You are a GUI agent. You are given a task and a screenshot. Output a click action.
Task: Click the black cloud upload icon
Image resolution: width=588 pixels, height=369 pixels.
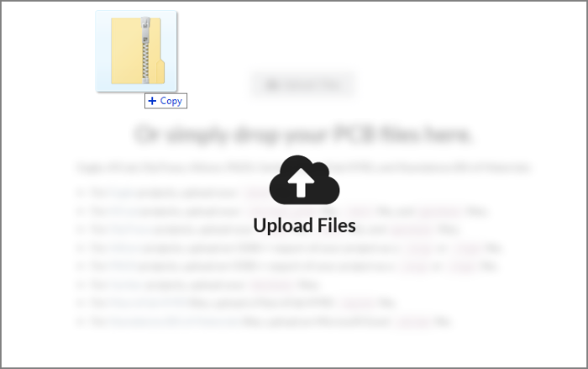click(304, 180)
